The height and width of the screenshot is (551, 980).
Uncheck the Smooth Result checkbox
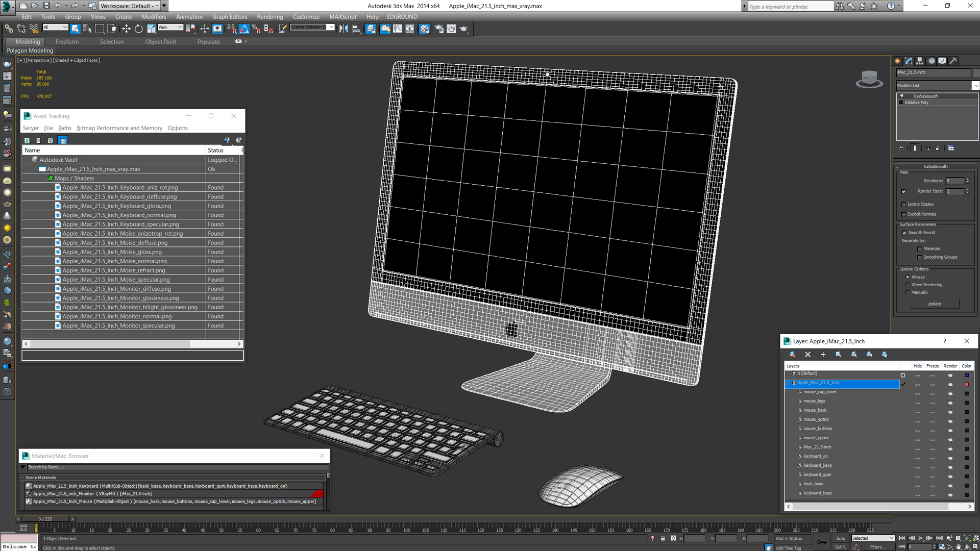(x=904, y=233)
